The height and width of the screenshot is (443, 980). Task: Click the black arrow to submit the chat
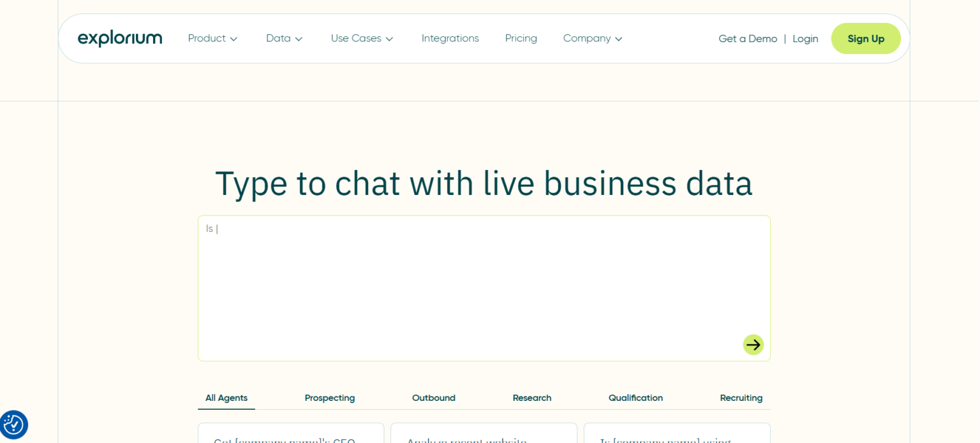(x=754, y=344)
